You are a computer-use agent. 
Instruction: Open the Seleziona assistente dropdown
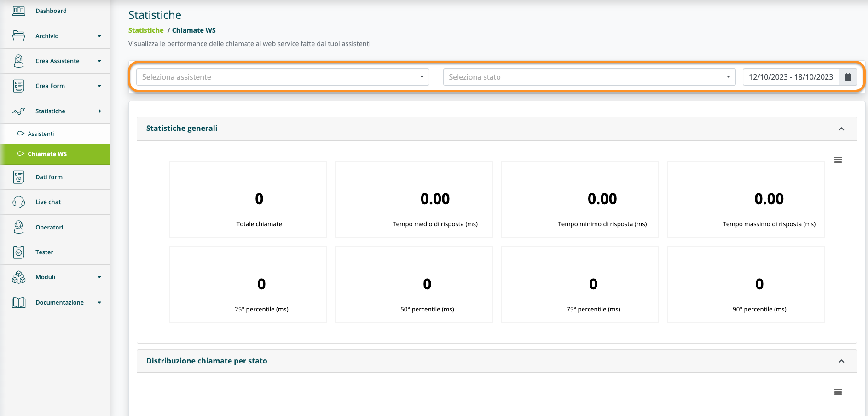[283, 77]
